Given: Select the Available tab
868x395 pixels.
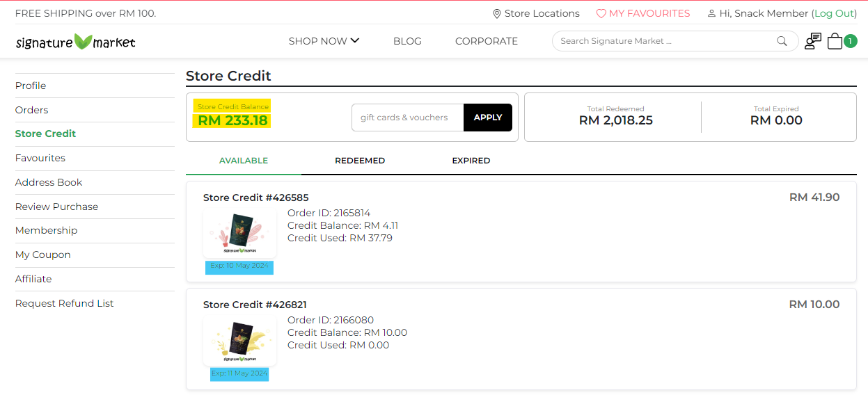Looking at the screenshot, I should (x=244, y=161).
